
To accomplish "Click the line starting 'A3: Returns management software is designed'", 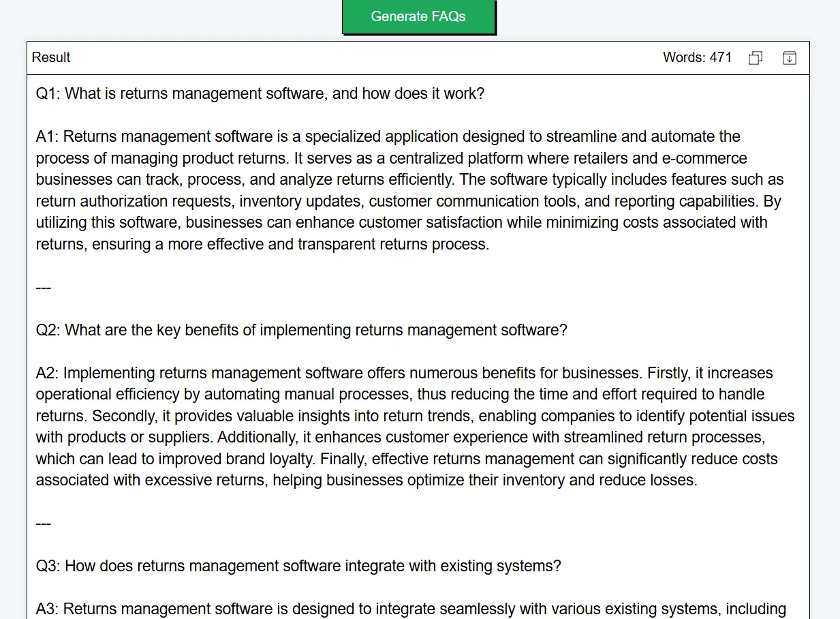I will click(x=411, y=609).
